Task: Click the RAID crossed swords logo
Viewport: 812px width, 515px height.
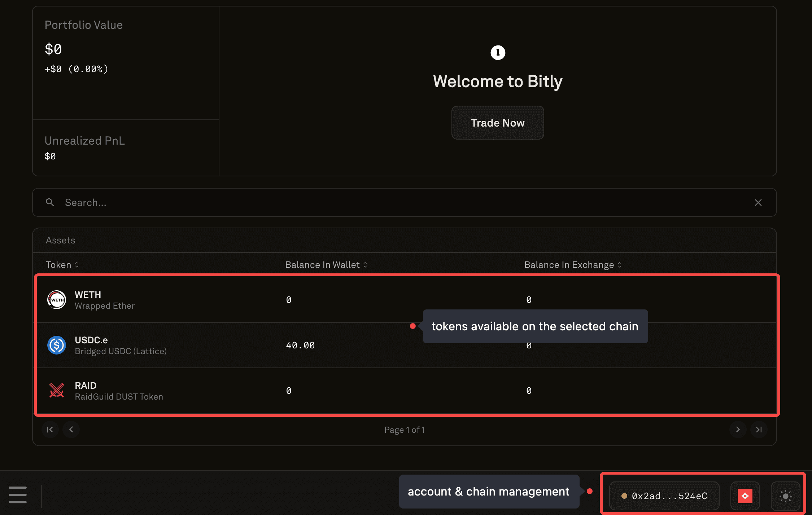Action: pyautogui.click(x=57, y=391)
